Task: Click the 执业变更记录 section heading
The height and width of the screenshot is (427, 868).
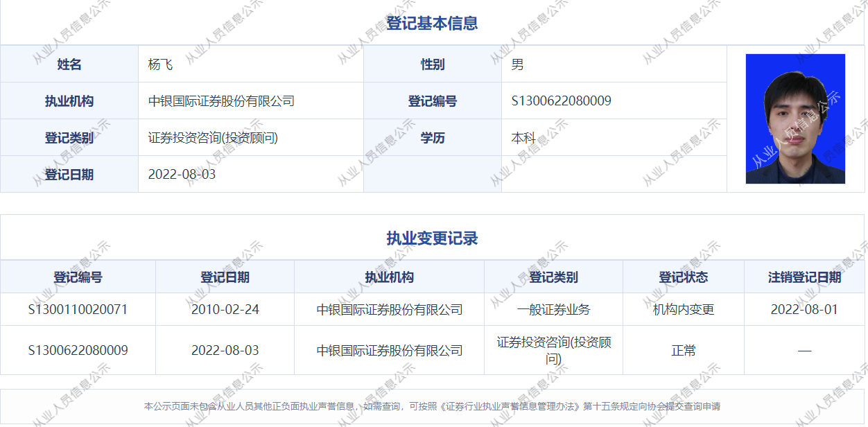Action: point(432,238)
